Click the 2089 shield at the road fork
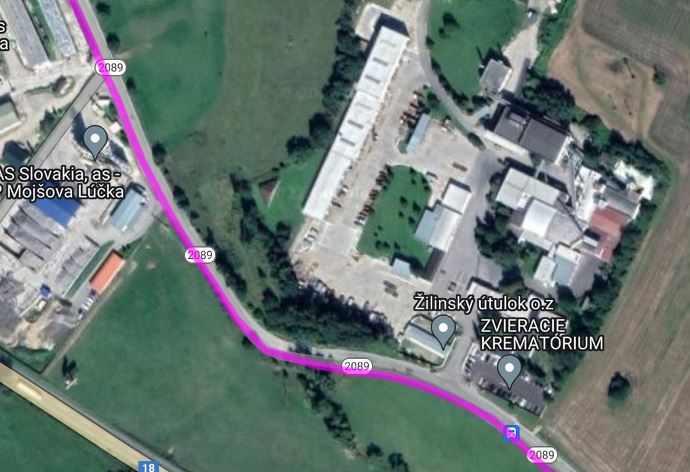Image resolution: width=690 pixels, height=472 pixels. [111, 67]
